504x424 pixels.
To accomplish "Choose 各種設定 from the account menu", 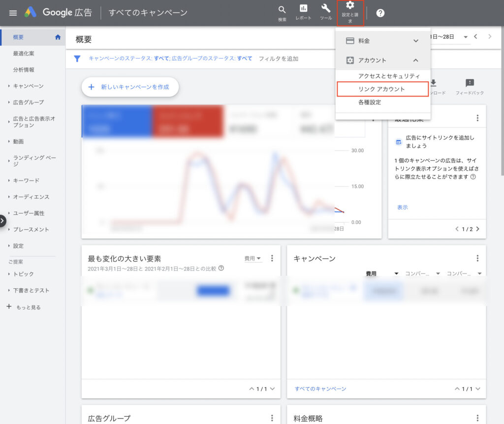I will tap(369, 102).
